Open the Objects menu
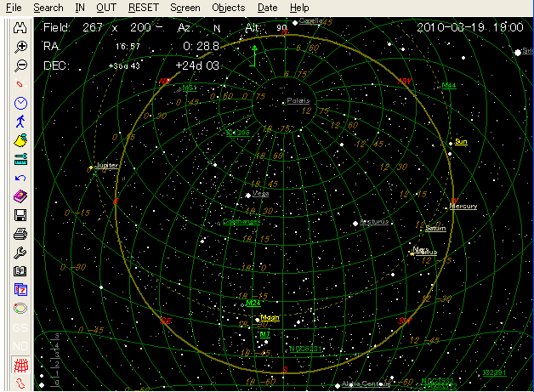This screenshot has width=534, height=392. pyautogui.click(x=228, y=8)
